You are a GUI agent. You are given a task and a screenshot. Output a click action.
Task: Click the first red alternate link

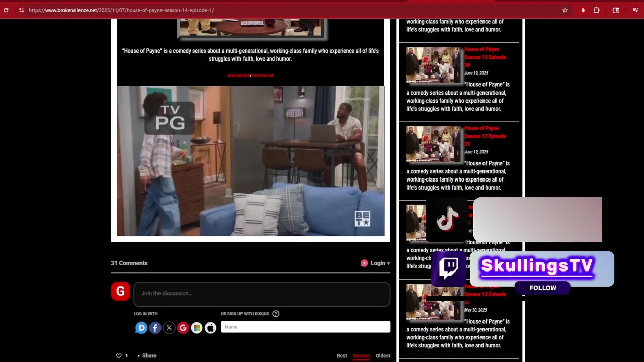coord(238,75)
